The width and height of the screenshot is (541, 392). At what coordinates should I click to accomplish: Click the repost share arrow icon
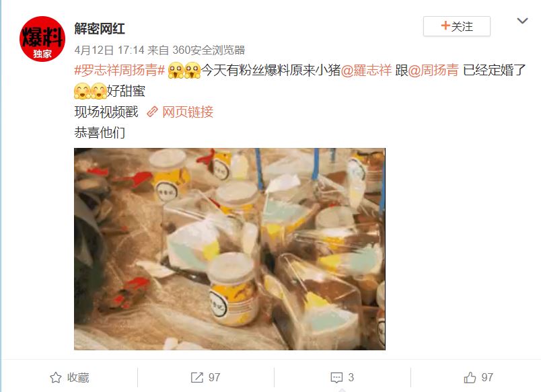pyautogui.click(x=197, y=377)
